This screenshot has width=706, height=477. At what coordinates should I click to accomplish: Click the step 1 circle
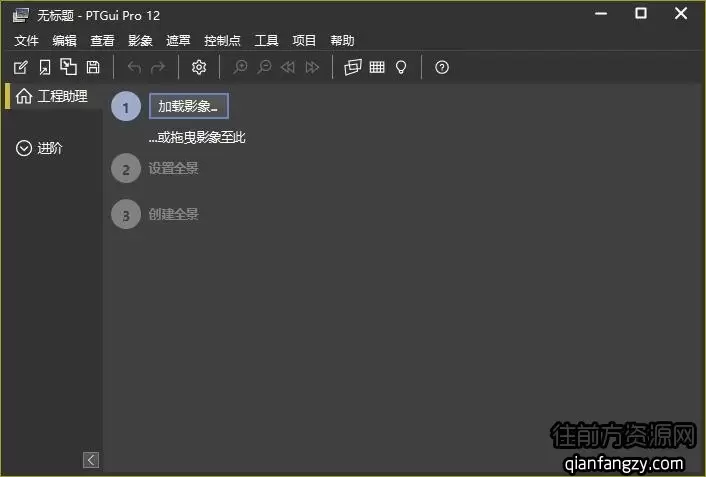(x=126, y=107)
